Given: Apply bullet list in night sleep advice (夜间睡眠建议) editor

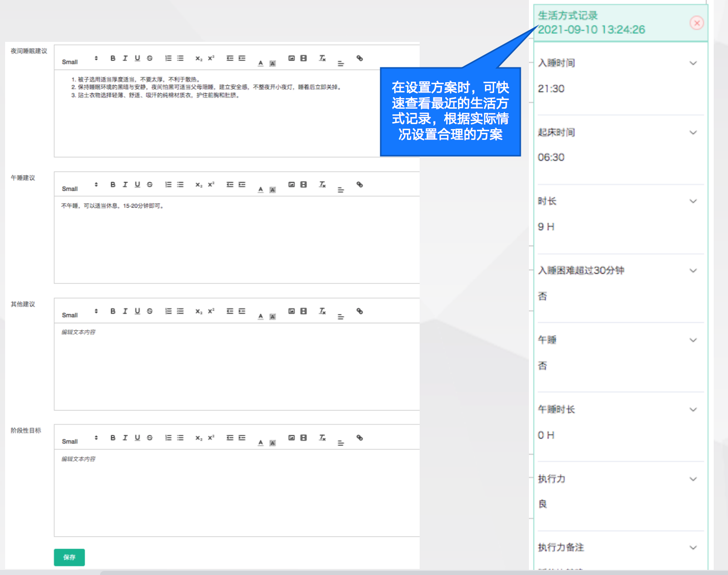Looking at the screenshot, I should pyautogui.click(x=180, y=58).
